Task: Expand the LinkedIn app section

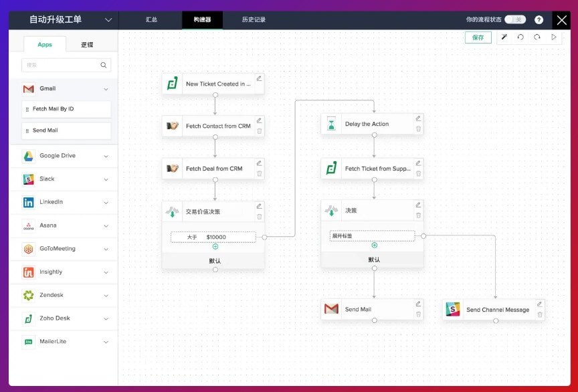Action: pyautogui.click(x=106, y=203)
